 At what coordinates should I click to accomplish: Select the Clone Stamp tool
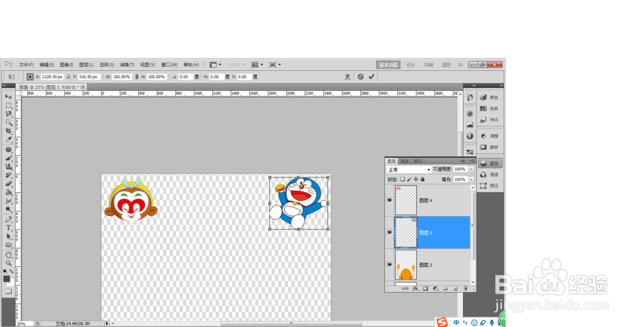point(8,166)
